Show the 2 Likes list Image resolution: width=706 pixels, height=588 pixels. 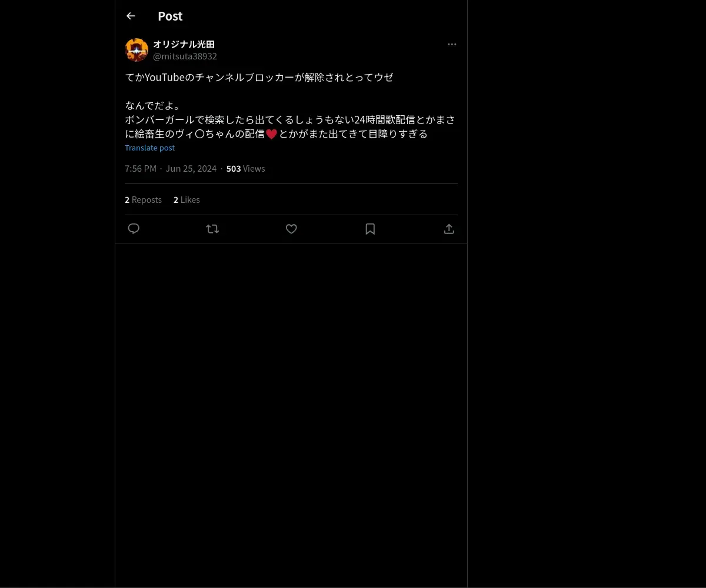pos(187,200)
